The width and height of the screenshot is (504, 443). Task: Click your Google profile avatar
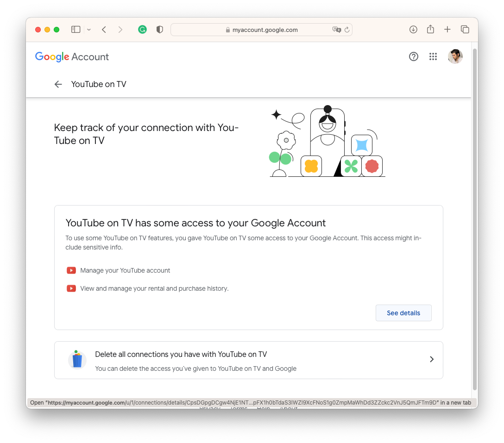coord(455,56)
